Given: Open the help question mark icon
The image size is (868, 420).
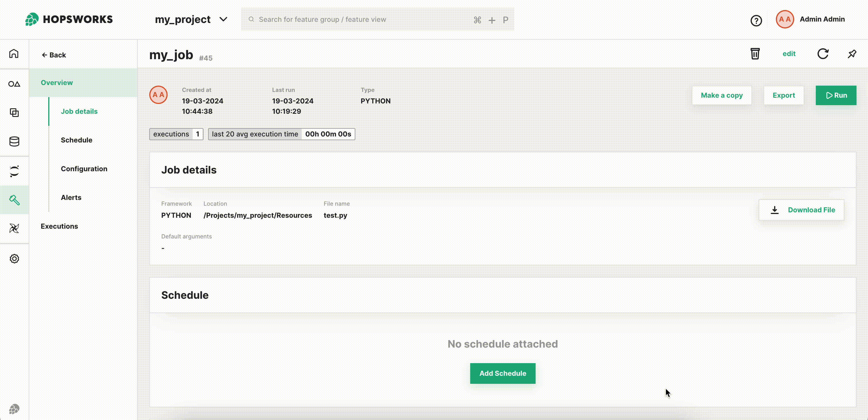Looking at the screenshot, I should (756, 21).
